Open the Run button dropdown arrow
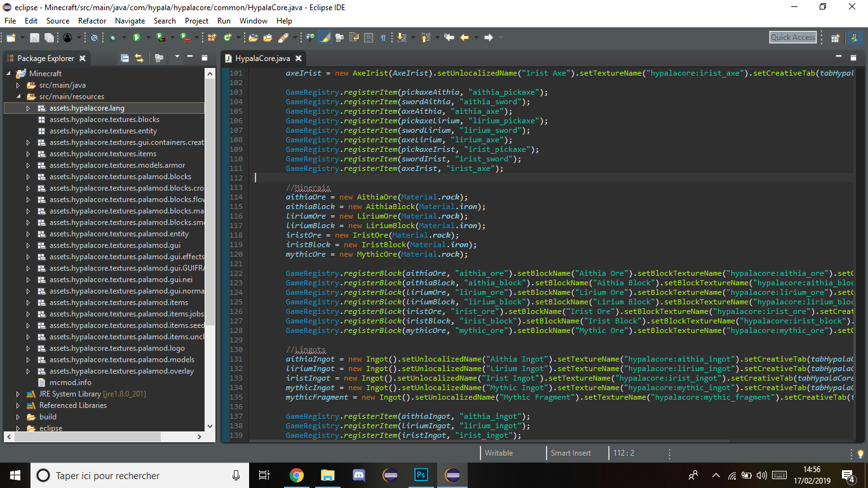 (x=147, y=38)
